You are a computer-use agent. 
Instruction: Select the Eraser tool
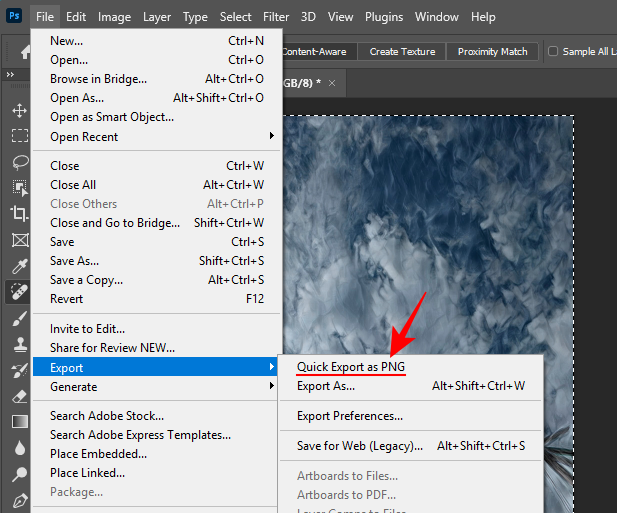[x=20, y=396]
